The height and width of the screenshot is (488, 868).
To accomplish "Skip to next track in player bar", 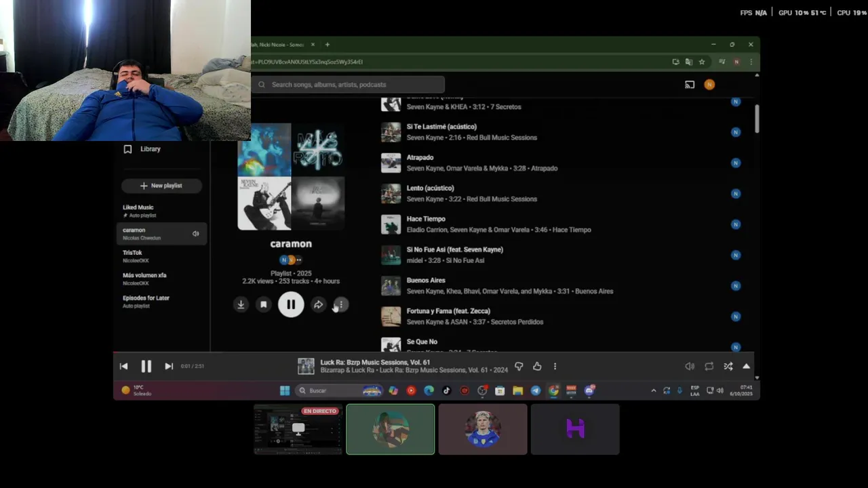I will 169,366.
